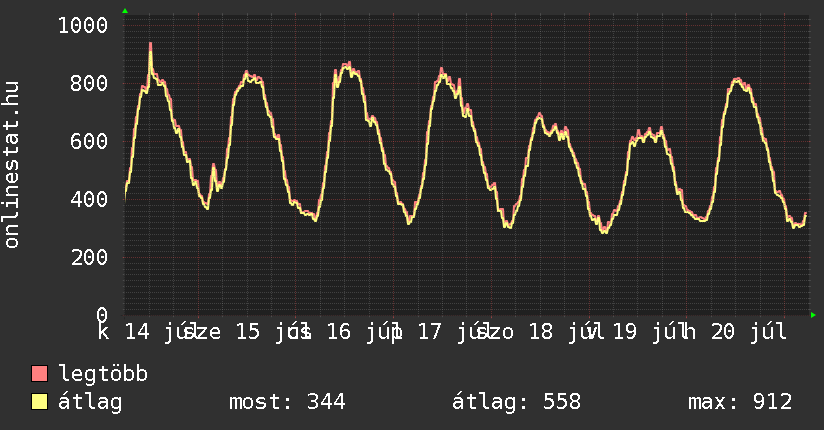Click the 17 júl date label
Screen dimensions: 824x430
454,332
